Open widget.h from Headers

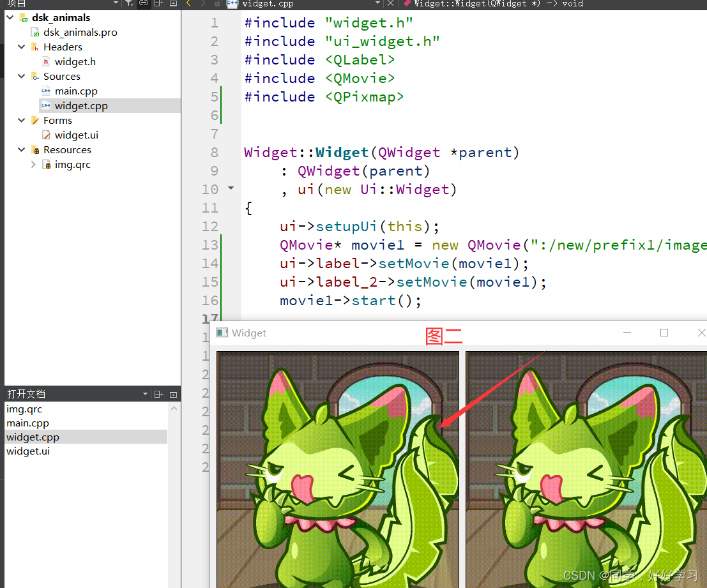[75, 62]
